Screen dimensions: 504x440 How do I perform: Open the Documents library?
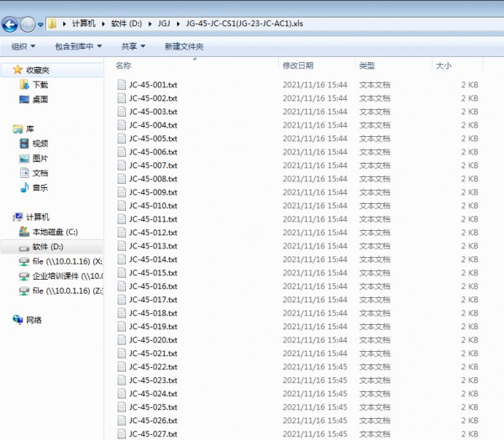click(x=39, y=173)
